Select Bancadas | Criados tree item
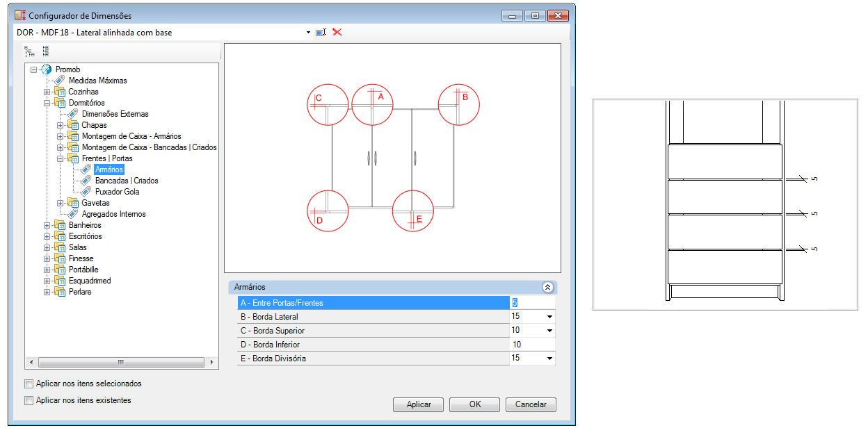 point(127,181)
